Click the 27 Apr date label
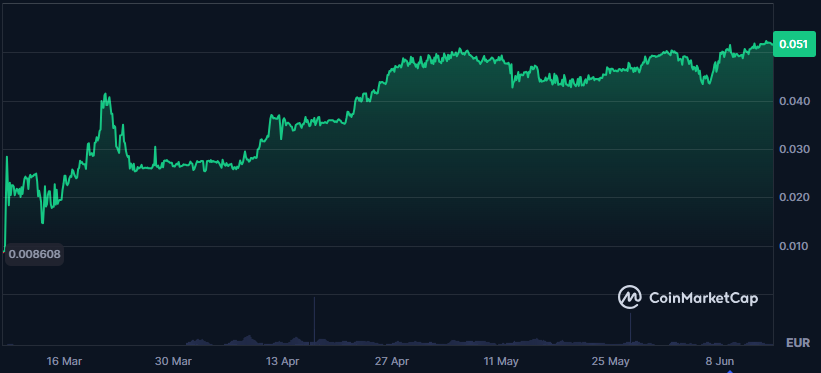The image size is (821, 373). coord(392,361)
